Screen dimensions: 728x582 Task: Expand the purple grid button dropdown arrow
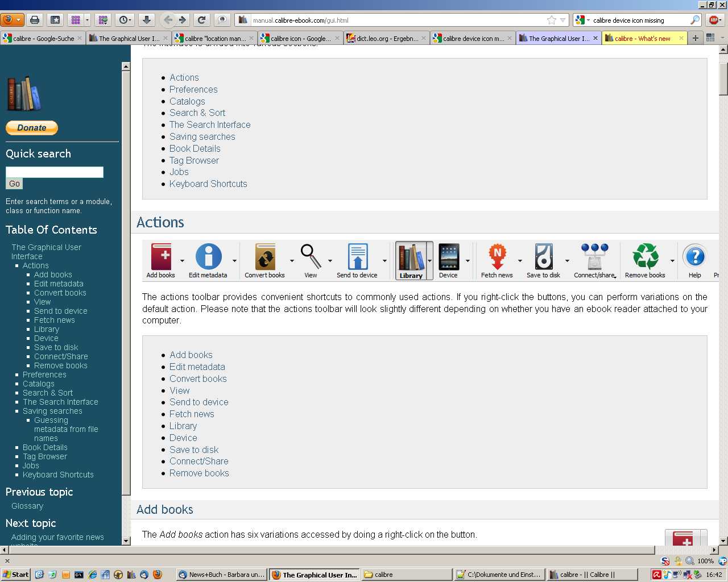(87, 20)
